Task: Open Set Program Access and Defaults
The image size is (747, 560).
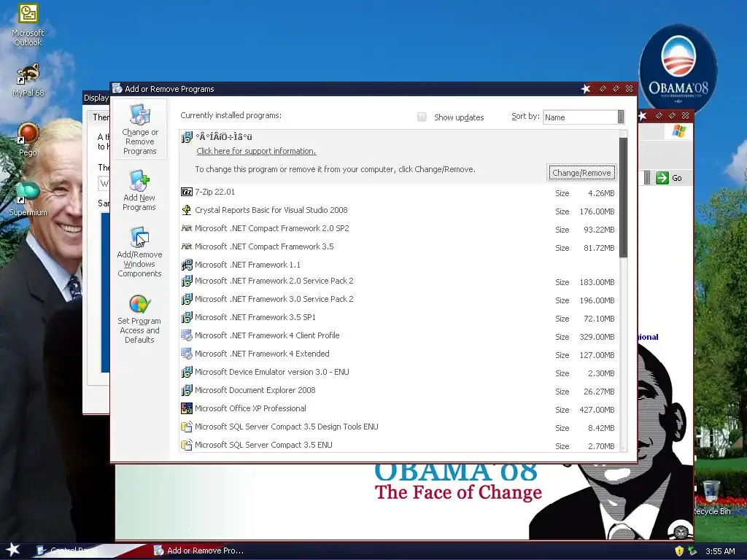Action: [139, 319]
